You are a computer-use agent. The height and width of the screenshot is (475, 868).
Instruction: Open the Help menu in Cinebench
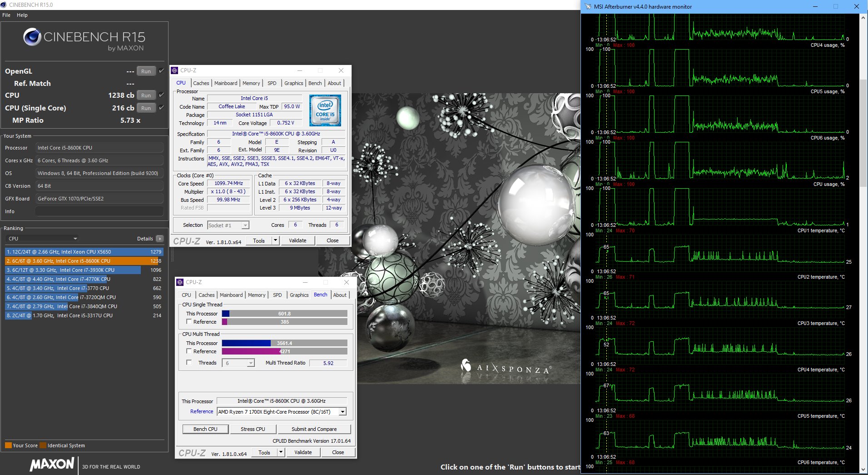click(x=22, y=15)
